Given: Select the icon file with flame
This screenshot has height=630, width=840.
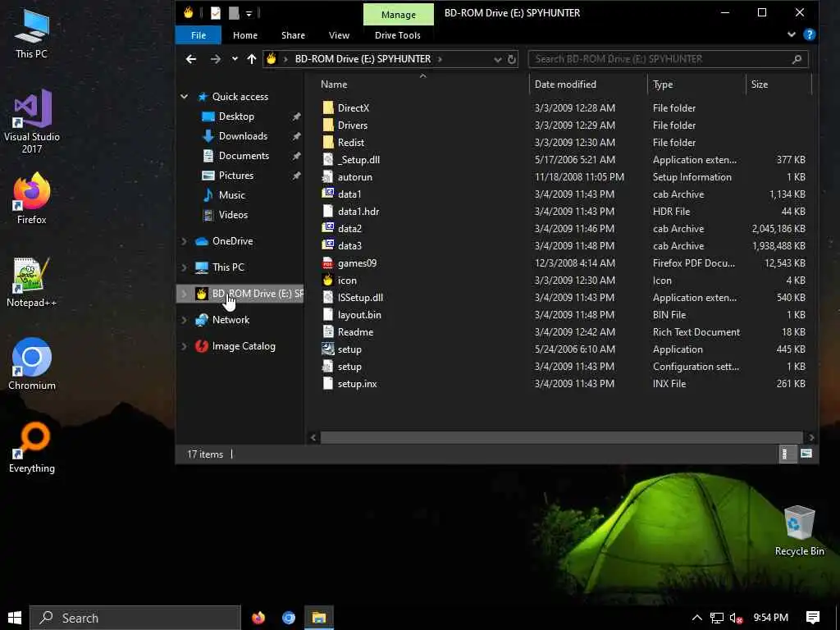Looking at the screenshot, I should point(347,281).
